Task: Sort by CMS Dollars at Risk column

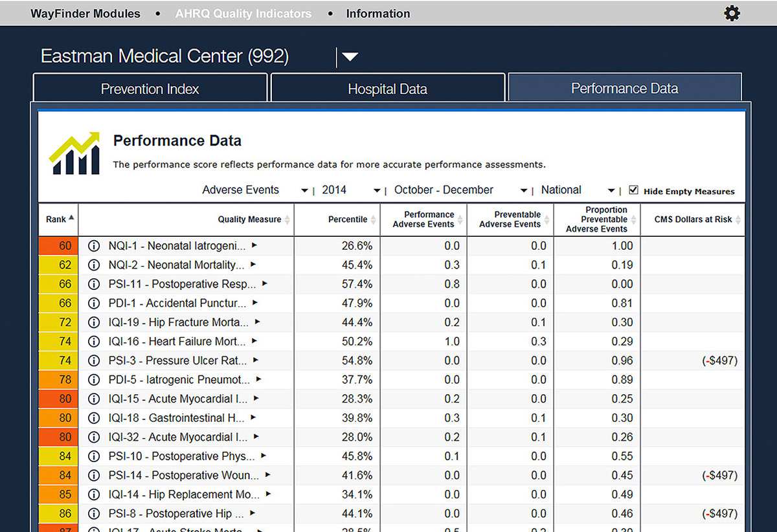Action: 738,220
